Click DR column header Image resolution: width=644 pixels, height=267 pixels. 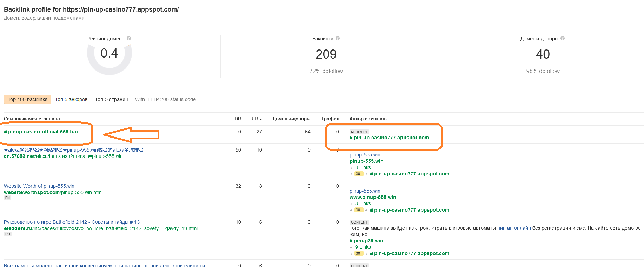coord(238,119)
